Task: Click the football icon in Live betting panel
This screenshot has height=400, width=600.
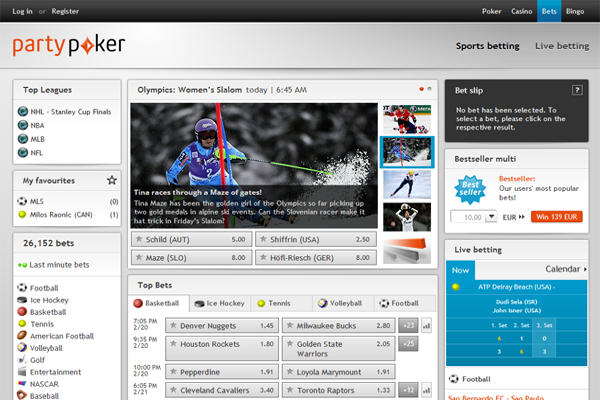Action: click(x=453, y=379)
